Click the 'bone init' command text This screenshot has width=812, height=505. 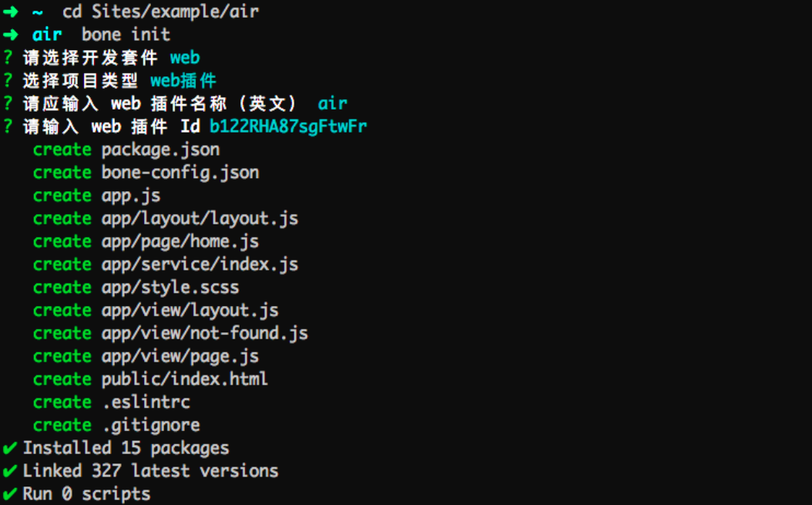click(x=126, y=35)
